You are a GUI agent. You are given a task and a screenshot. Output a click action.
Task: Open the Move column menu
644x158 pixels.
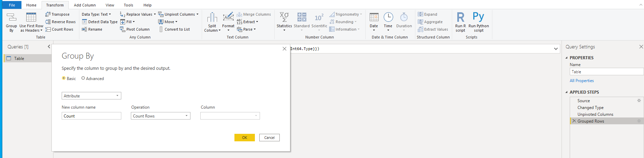pyautogui.click(x=168, y=22)
